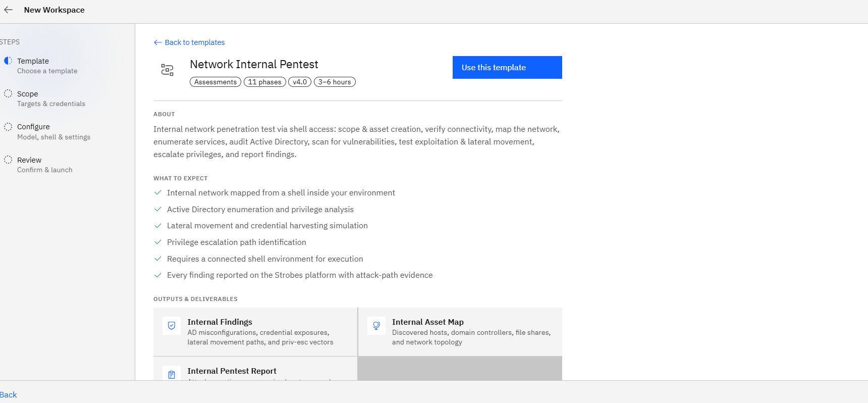Open the Review step in sidebar
This screenshot has width=868, height=403.
tap(44, 165)
